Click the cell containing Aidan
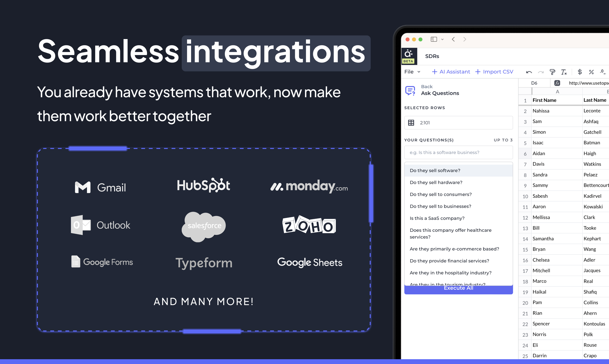 [x=557, y=154]
